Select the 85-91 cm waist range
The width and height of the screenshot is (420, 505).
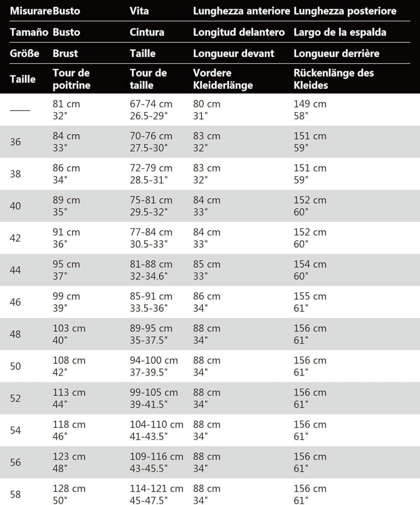coord(151,296)
